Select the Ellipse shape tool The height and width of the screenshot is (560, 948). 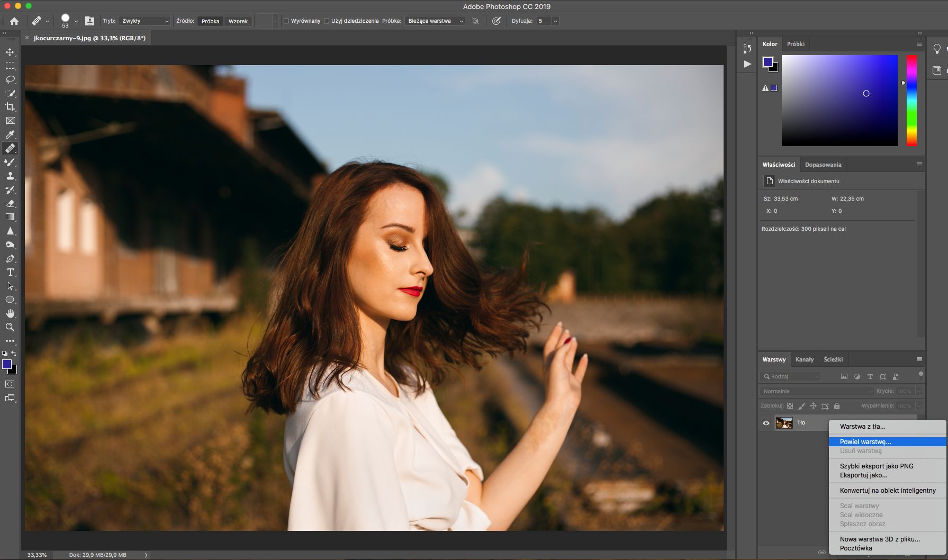10,300
